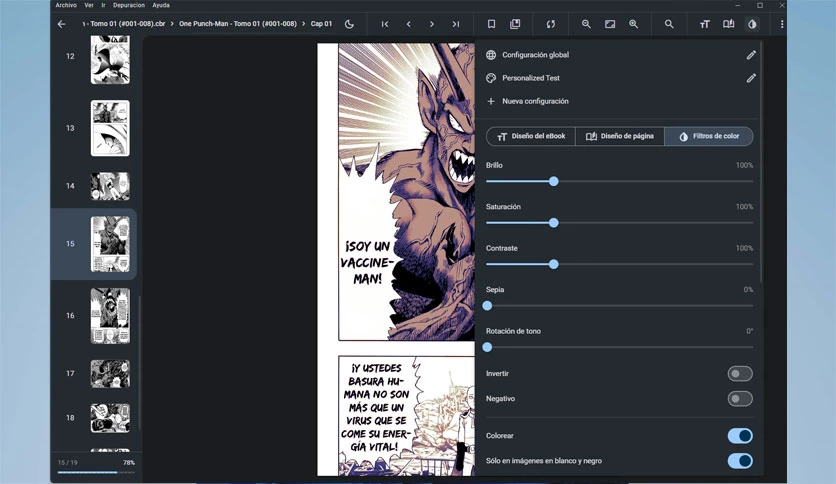836x484 pixels.
Task: Click the 15 / 19 page counter
Action: click(68, 463)
